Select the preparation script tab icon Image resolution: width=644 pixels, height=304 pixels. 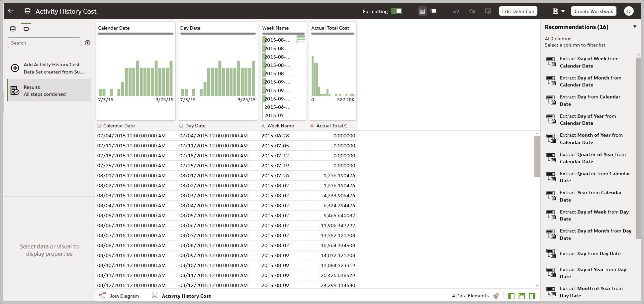click(26, 29)
